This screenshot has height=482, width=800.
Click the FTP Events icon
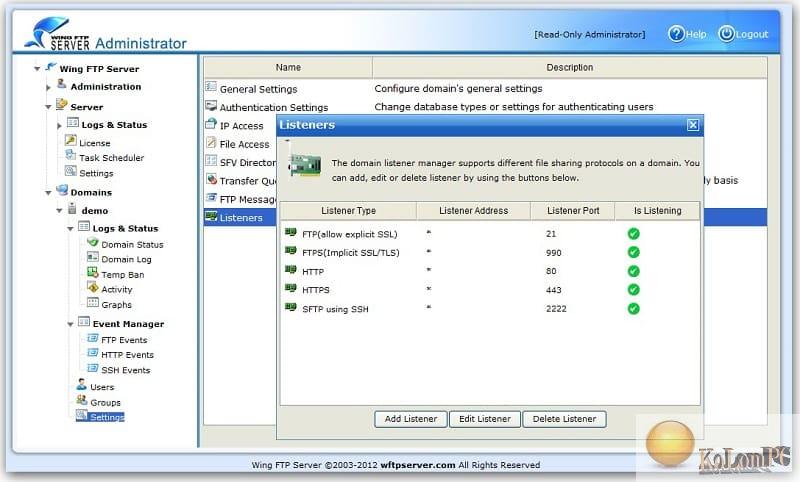coord(93,338)
